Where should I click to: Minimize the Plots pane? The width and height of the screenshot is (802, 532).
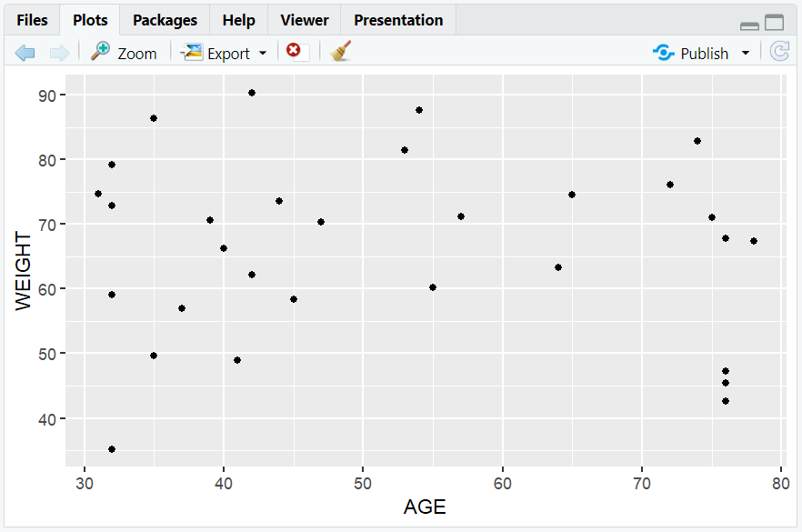coord(750,25)
